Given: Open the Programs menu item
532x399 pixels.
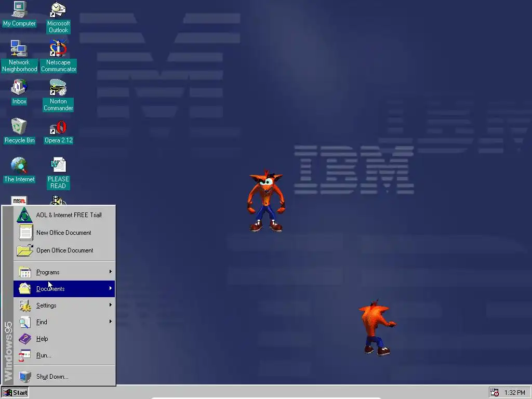Looking at the screenshot, I should point(64,272).
